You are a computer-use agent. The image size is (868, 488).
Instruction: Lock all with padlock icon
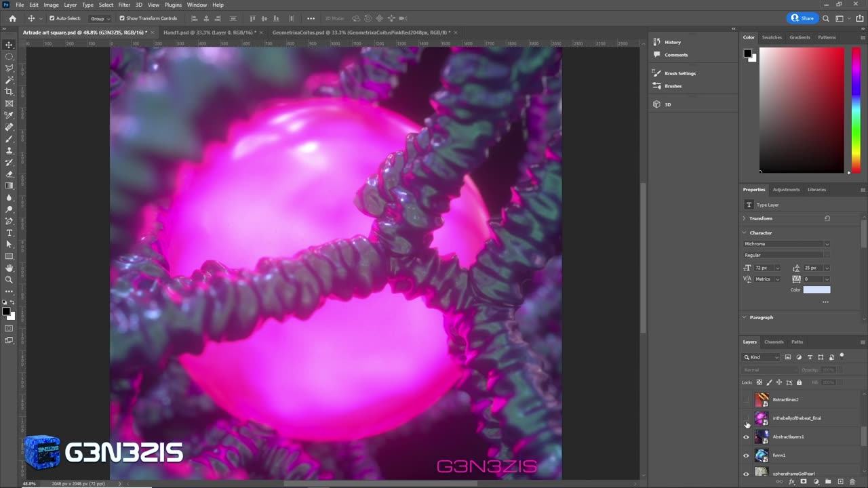[x=799, y=382]
